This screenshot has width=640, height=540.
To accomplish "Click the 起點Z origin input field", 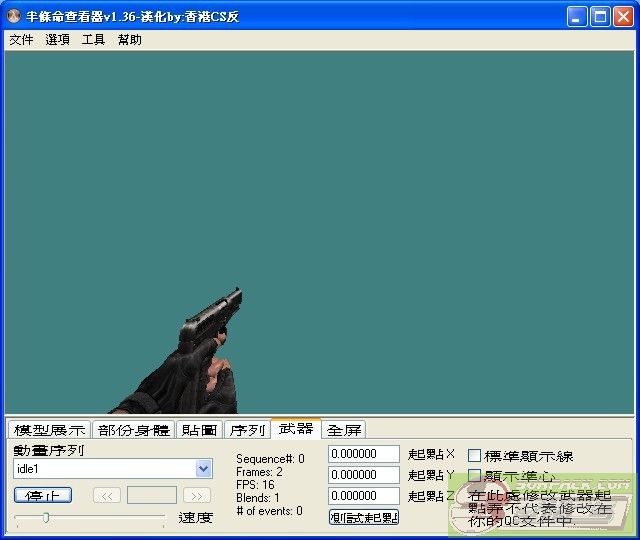I will 364,496.
